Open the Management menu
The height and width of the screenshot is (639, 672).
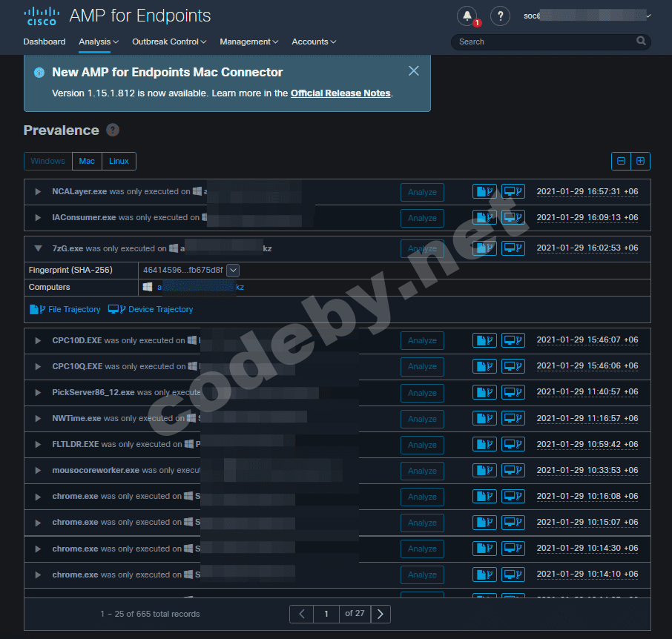pos(249,42)
